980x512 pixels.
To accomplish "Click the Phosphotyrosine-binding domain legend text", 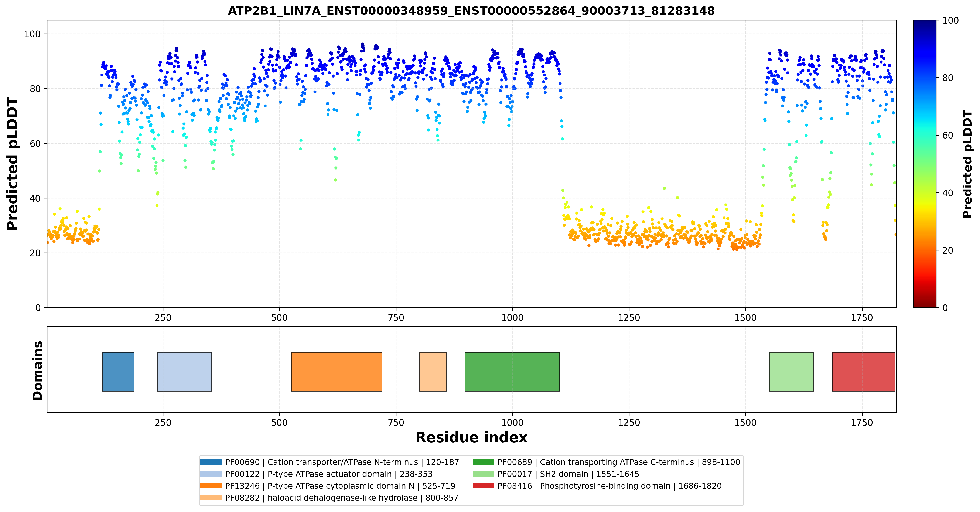I will pos(605,486).
